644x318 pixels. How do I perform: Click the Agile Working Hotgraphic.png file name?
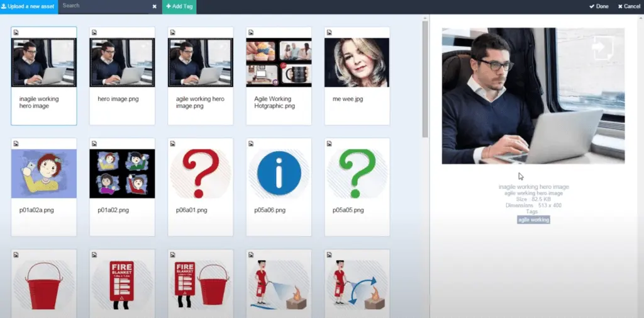point(274,103)
